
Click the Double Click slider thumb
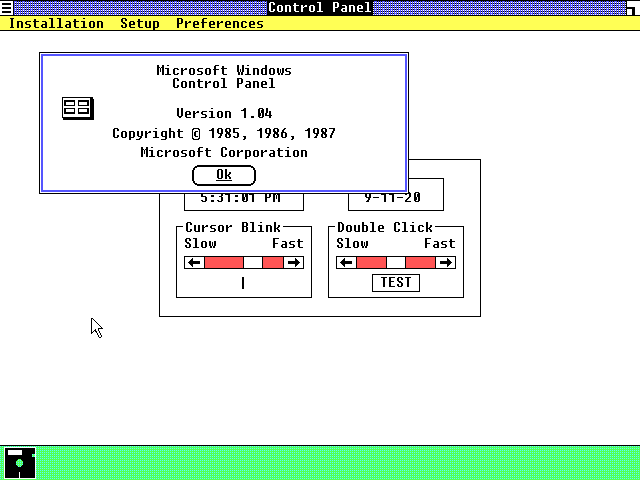click(x=396, y=262)
